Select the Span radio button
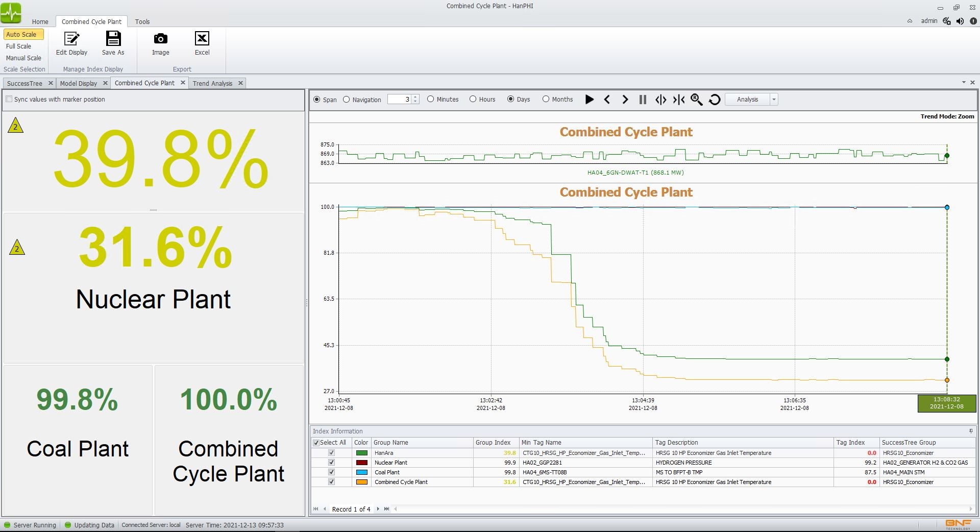Image resolution: width=980 pixels, height=532 pixels. [x=317, y=100]
